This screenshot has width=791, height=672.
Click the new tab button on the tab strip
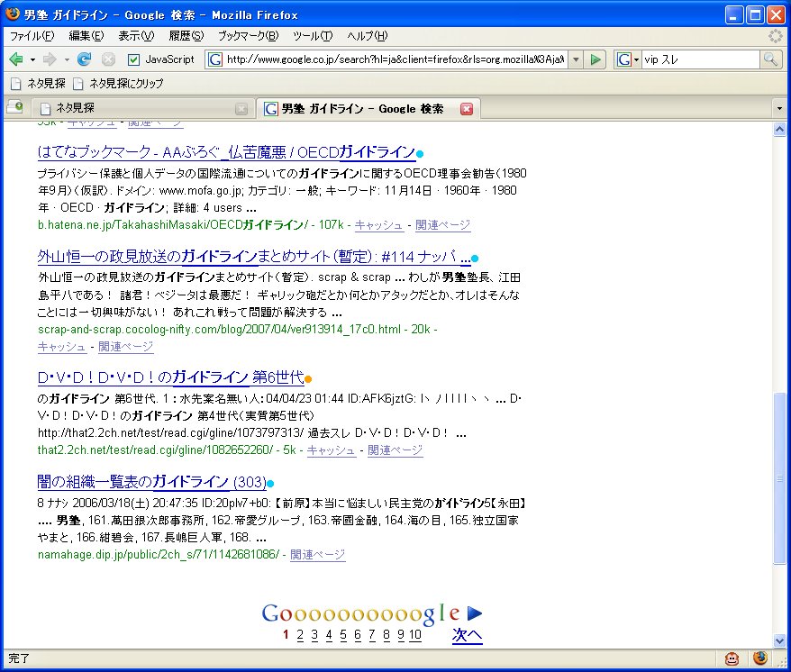click(x=14, y=107)
